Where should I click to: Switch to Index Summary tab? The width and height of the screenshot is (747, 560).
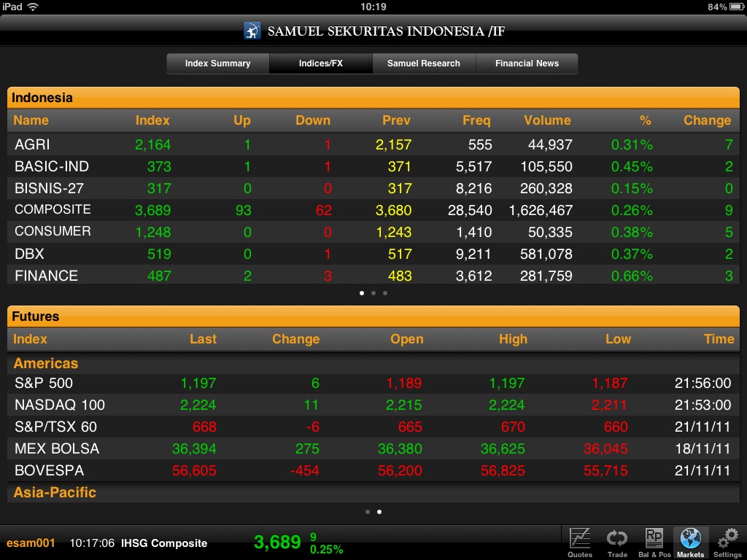tap(217, 63)
